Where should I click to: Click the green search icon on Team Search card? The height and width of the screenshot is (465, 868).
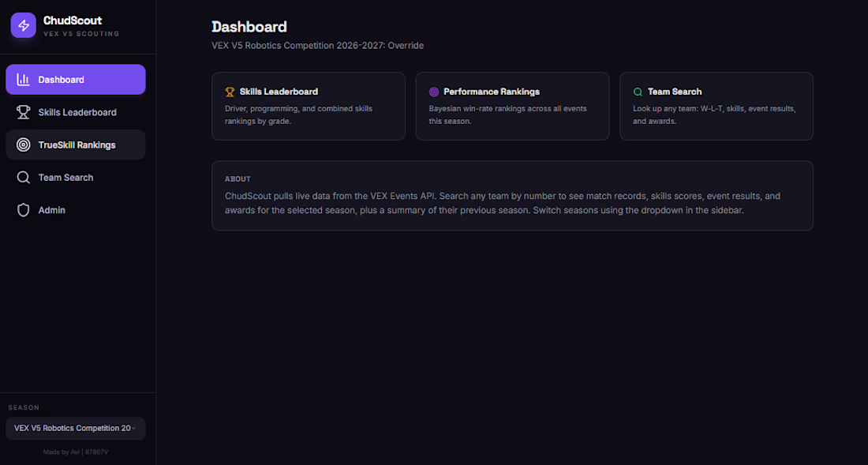pos(638,92)
